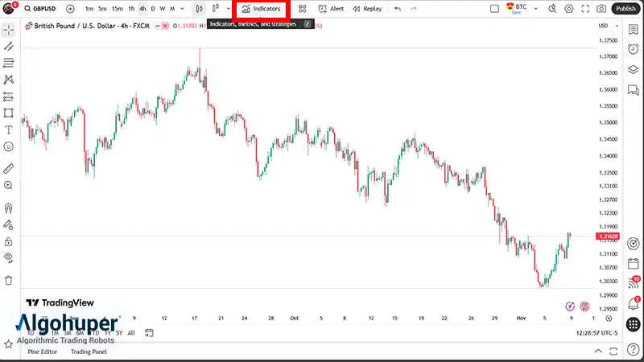Click the GBPUSD symbol search box
The height and width of the screenshot is (362, 644).
[x=42, y=9]
